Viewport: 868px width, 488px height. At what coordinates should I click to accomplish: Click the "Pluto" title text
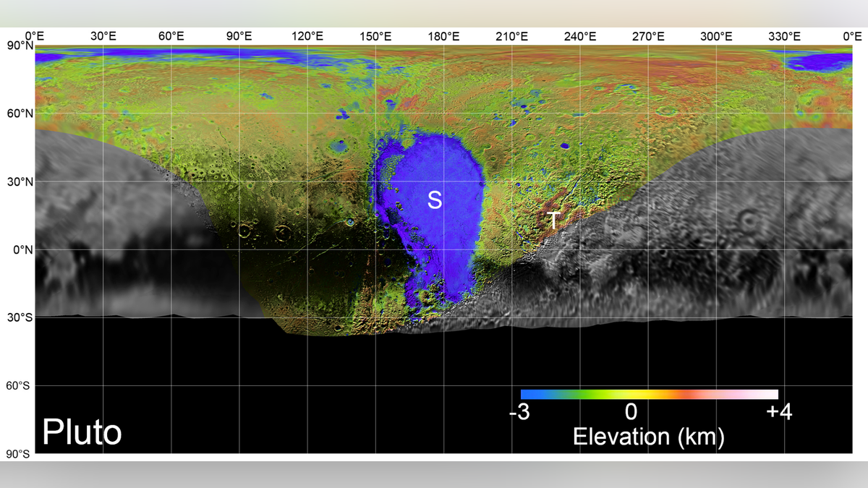coord(82,432)
